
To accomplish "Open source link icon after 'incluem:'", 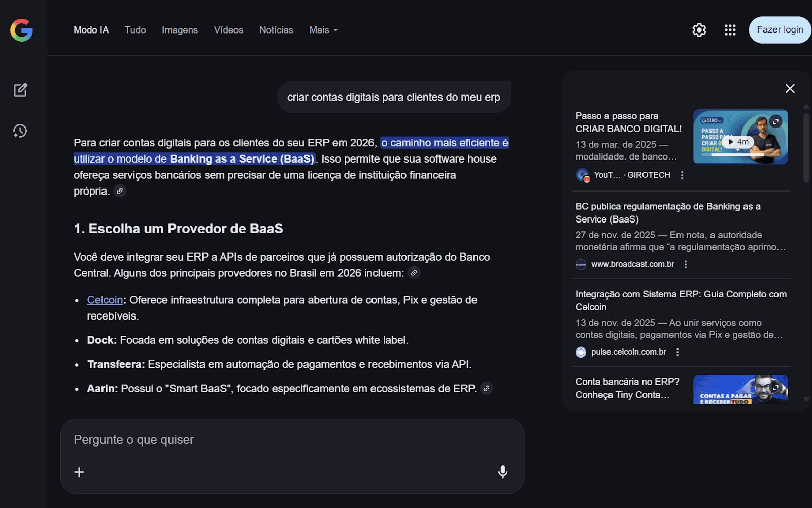I will tap(414, 273).
